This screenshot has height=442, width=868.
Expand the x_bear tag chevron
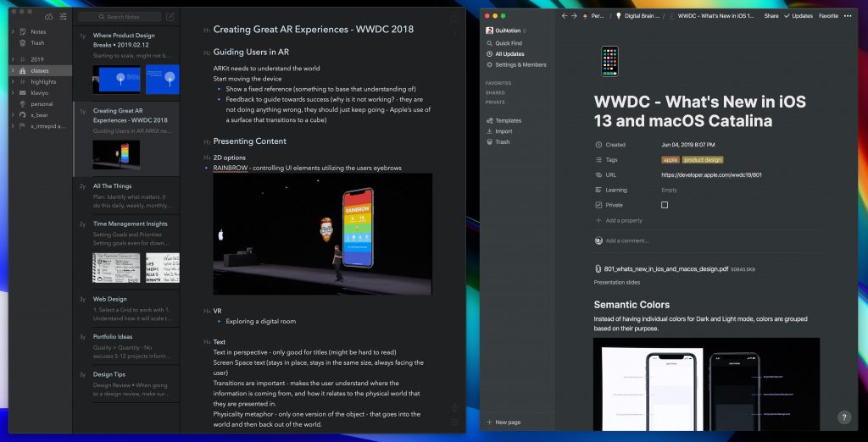pyautogui.click(x=13, y=115)
